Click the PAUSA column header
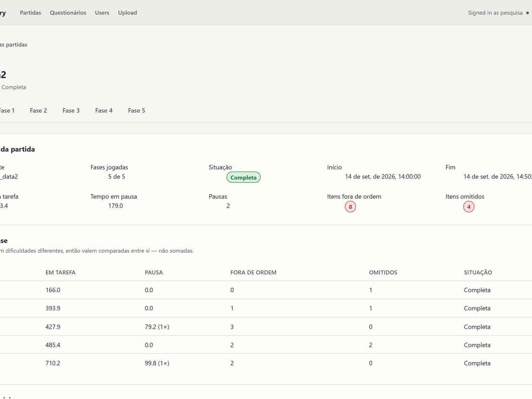532x399 pixels. pos(154,272)
